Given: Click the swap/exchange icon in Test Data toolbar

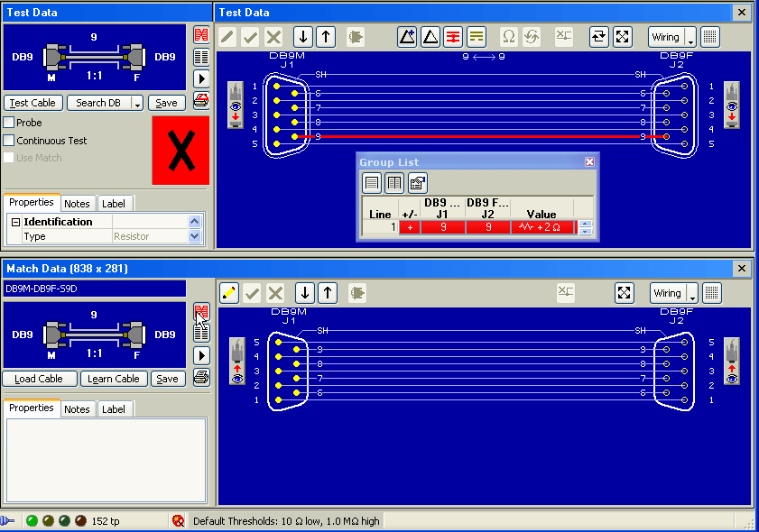Looking at the screenshot, I should tap(597, 37).
